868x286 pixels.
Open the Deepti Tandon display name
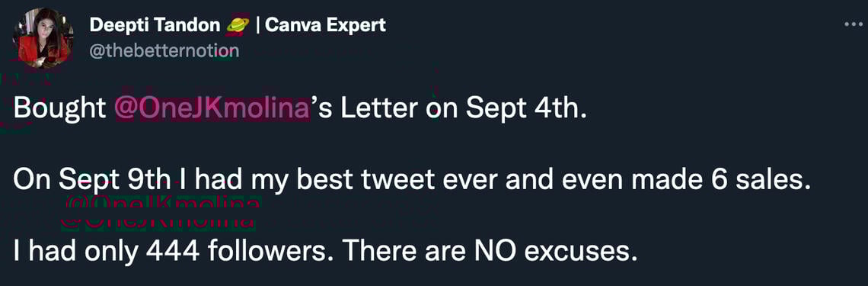(155, 25)
